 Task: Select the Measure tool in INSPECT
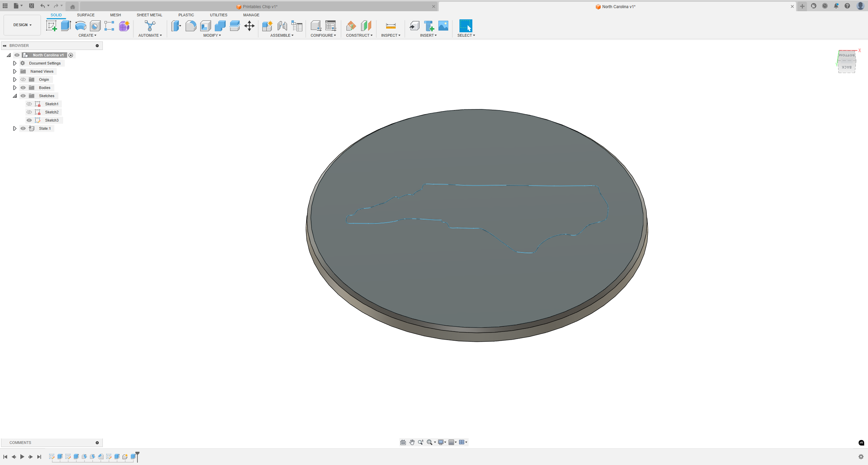[390, 25]
